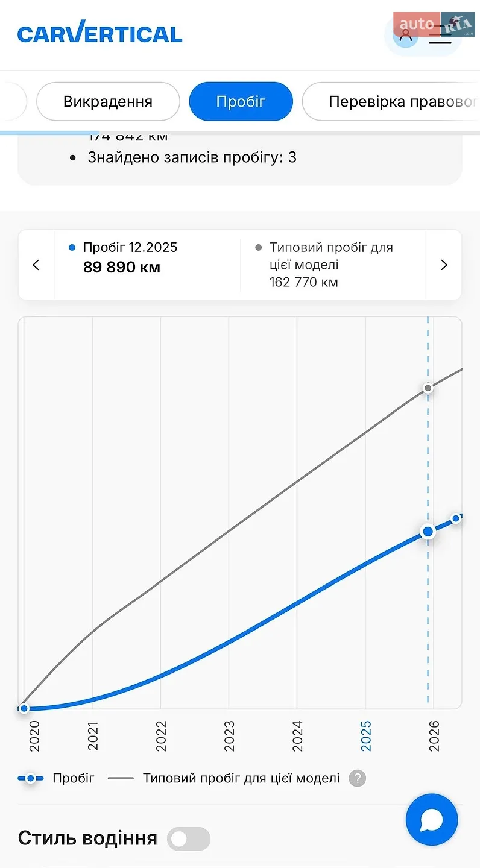Click the gray typical mileage marker

[428, 388]
